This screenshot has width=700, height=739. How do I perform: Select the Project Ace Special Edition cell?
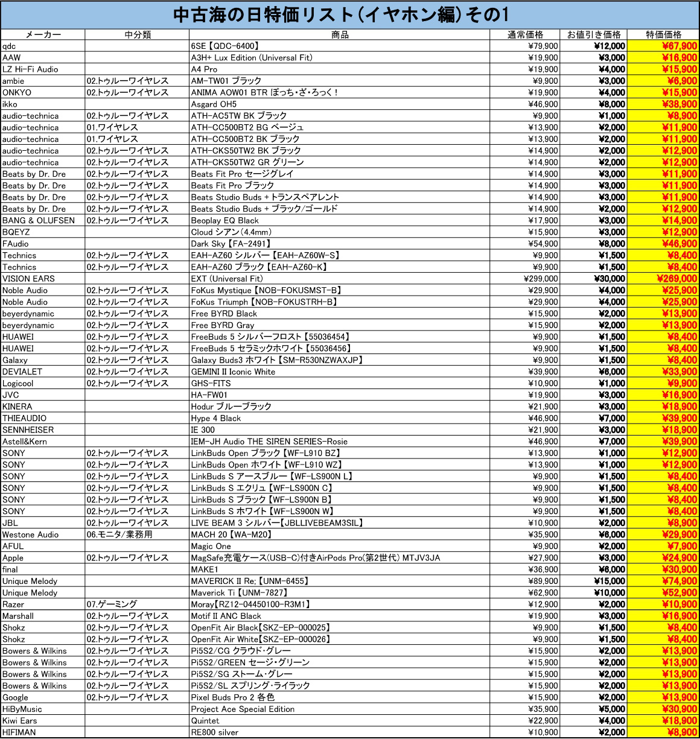[340, 709]
